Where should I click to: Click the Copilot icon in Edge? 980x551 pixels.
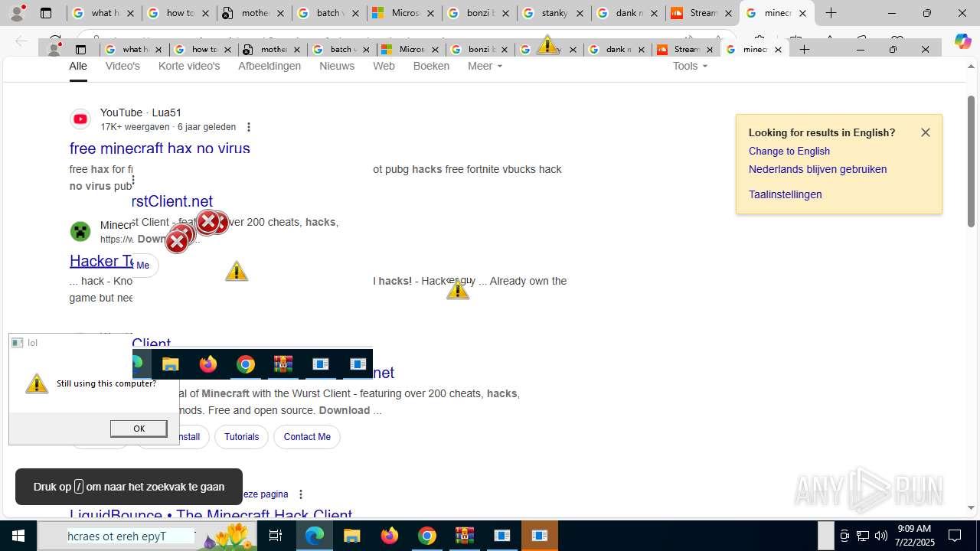962,42
